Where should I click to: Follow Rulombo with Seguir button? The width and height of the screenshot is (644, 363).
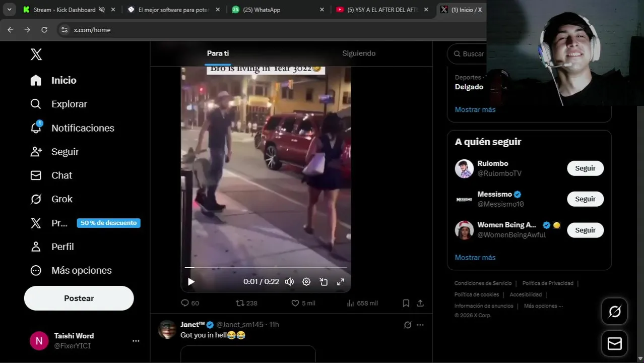[585, 168]
